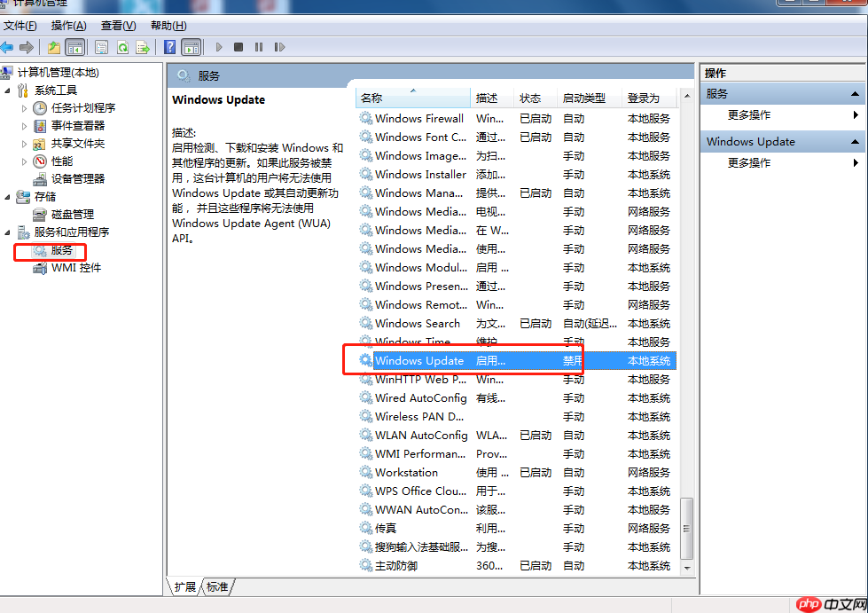The width and height of the screenshot is (868, 613).
Task: Select the Wired AutoConfig service row
Action: click(x=517, y=398)
